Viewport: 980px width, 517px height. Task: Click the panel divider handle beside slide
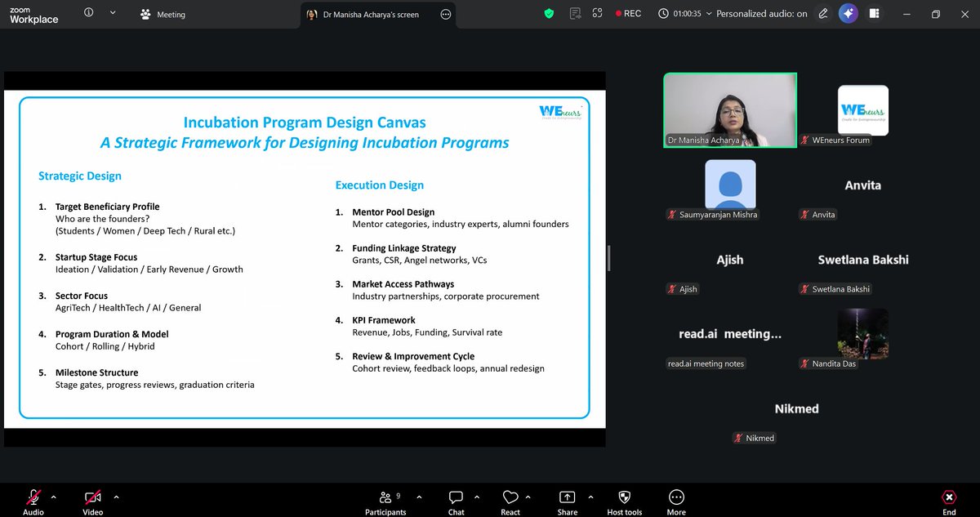pos(609,259)
